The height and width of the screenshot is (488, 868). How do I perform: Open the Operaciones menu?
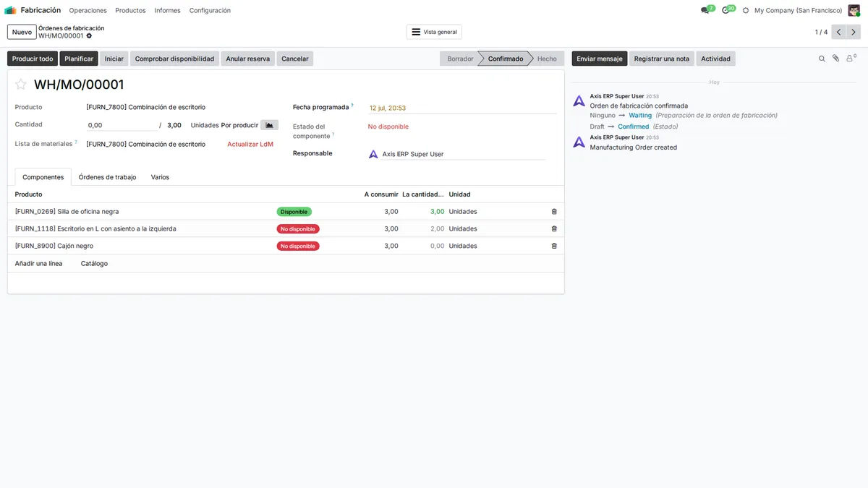[x=88, y=10]
